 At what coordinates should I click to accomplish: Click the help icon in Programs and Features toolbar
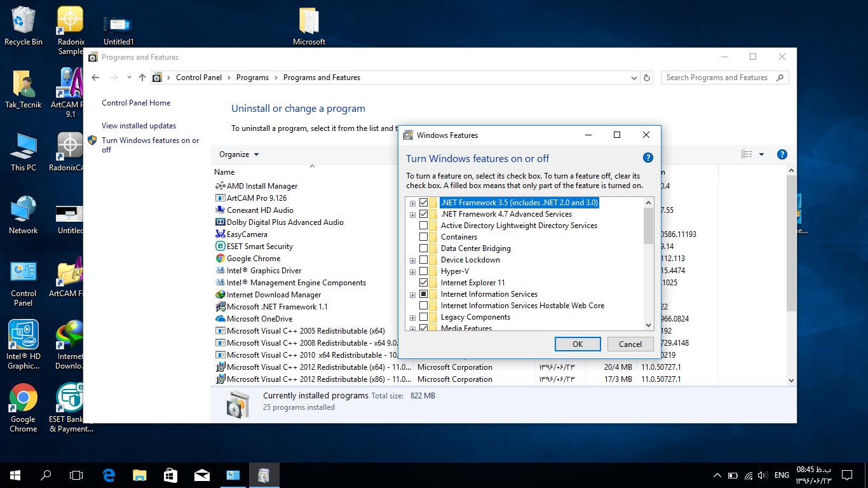coord(782,154)
